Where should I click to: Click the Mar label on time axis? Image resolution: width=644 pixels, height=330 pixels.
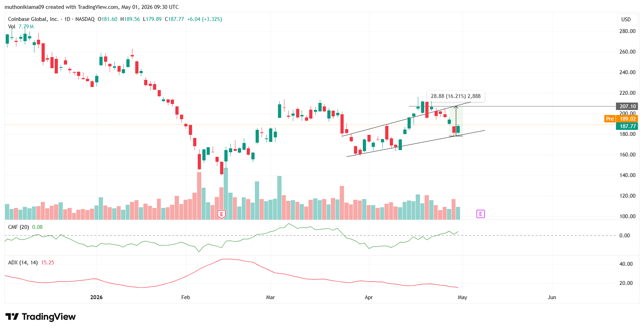pyautogui.click(x=271, y=297)
